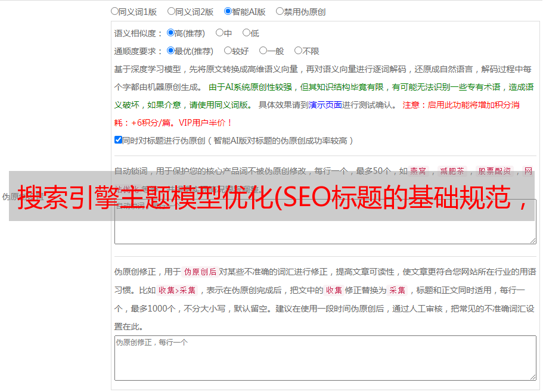Screen dimensions: 543x392
Task: Click inside the 自动锁词 text area
Action: [x=325, y=232]
